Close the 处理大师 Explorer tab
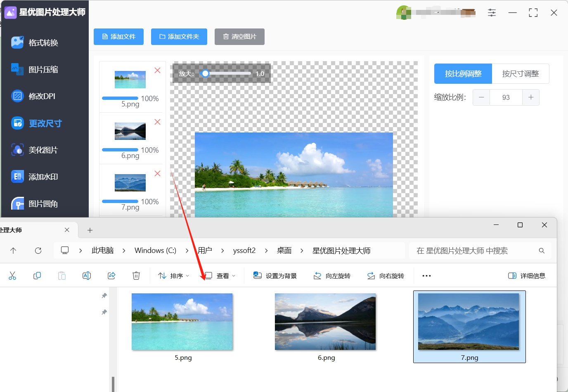Screen dimensions: 568x392 point(67,230)
